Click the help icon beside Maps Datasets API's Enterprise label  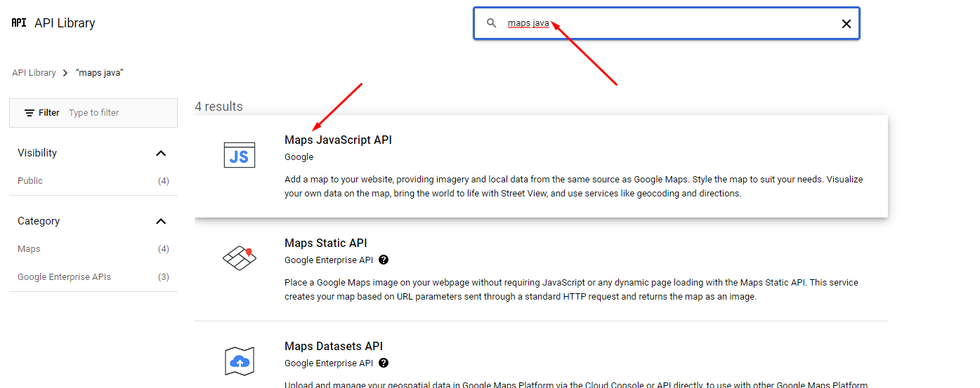[384, 363]
